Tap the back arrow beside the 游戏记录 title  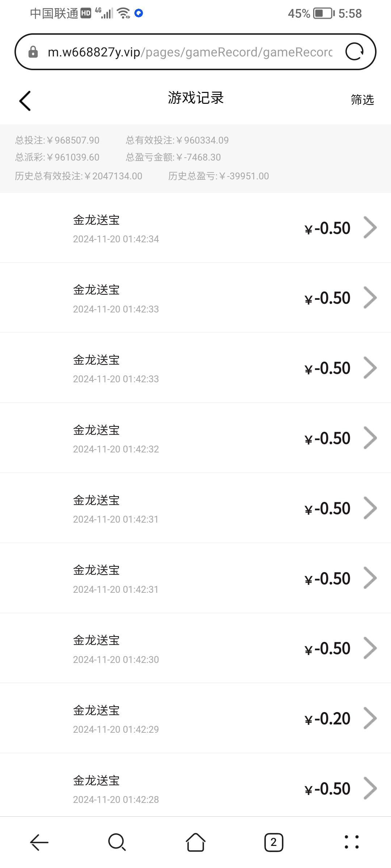(25, 101)
